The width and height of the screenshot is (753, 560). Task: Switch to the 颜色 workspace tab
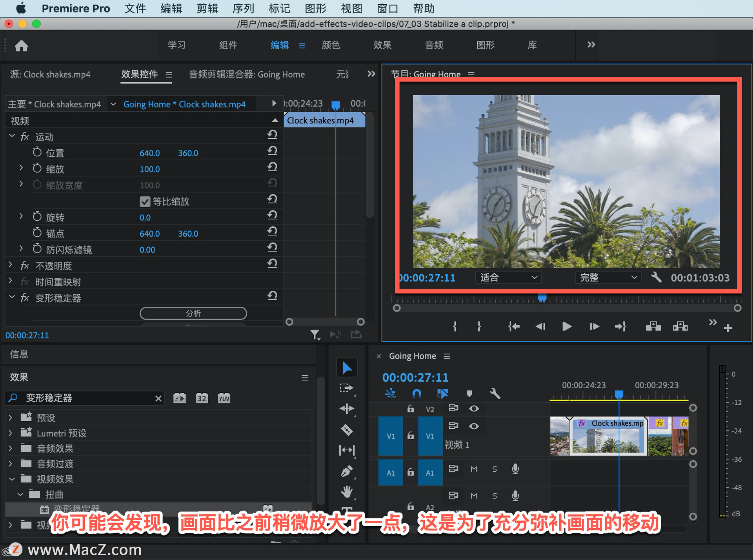(x=331, y=45)
